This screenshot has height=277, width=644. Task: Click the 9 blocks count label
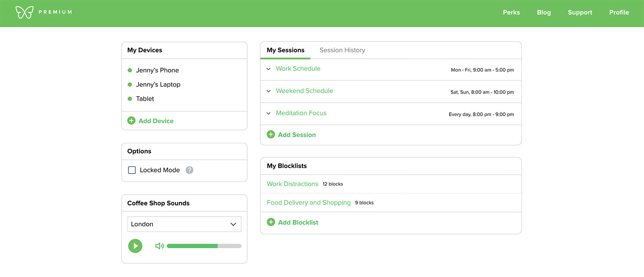pyautogui.click(x=364, y=203)
